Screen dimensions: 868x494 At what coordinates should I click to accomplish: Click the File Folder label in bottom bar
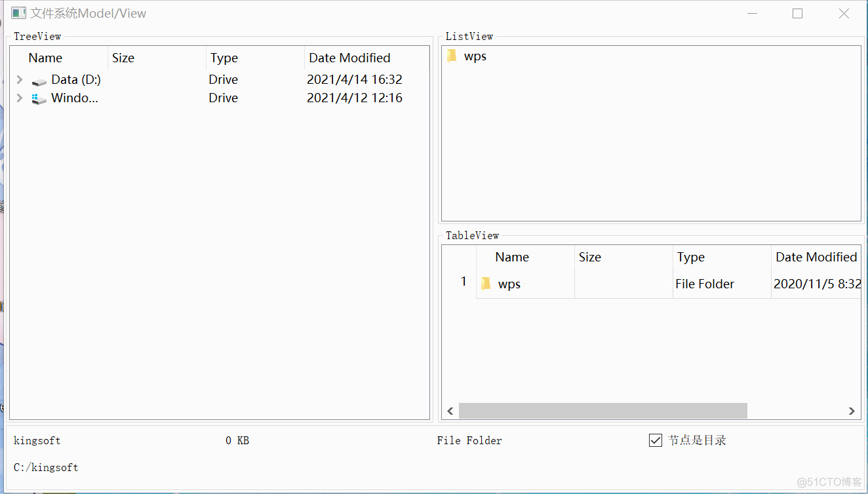tap(469, 441)
